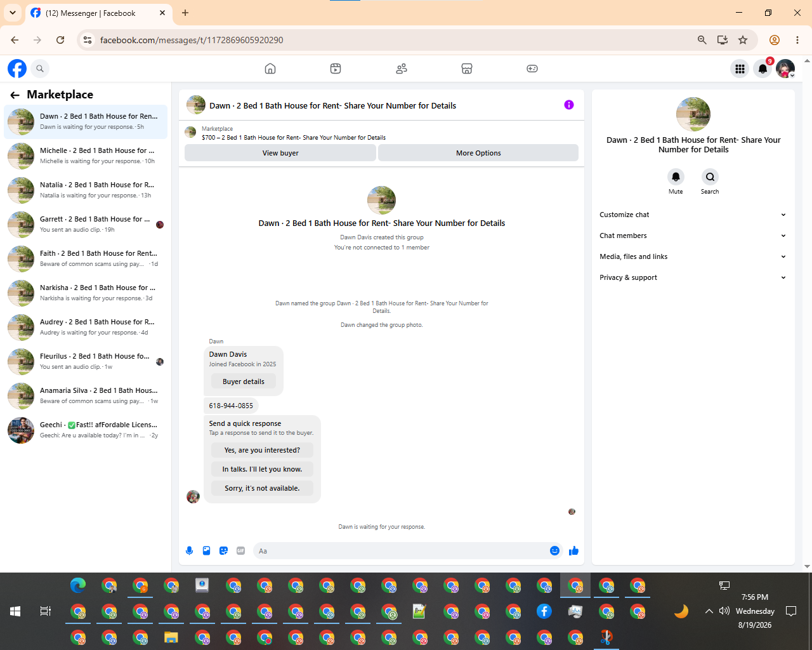Open the Reels video icon

[x=336, y=69]
